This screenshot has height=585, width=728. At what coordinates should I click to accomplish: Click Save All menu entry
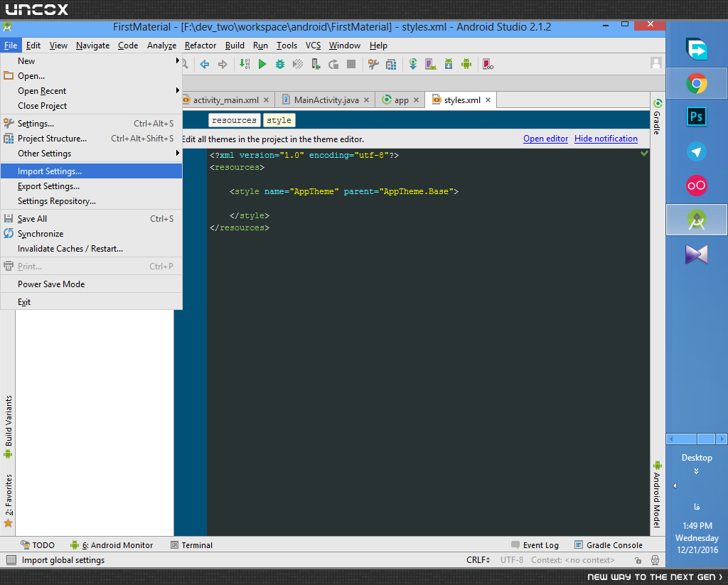pos(92,219)
